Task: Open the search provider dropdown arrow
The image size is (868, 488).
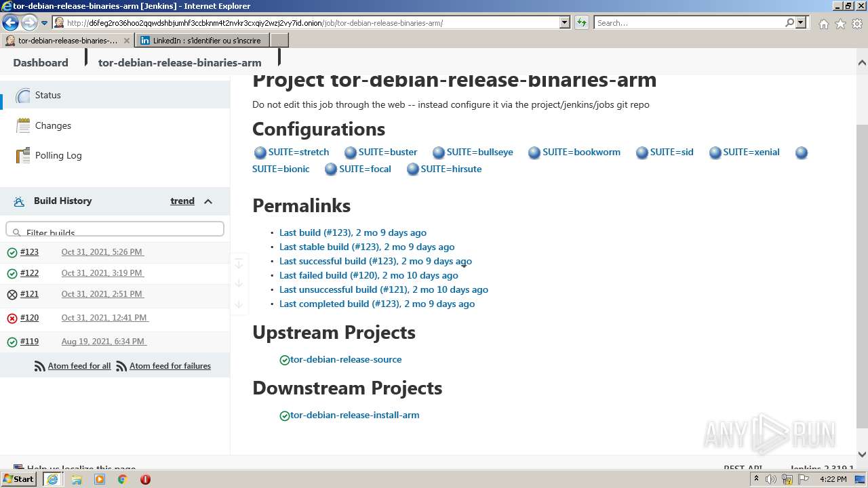Action: (801, 22)
